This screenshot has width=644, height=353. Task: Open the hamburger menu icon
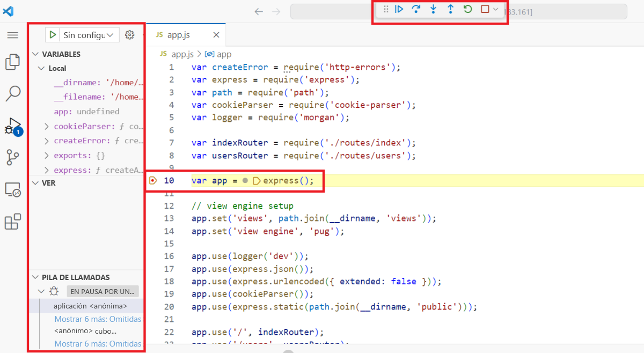12,35
